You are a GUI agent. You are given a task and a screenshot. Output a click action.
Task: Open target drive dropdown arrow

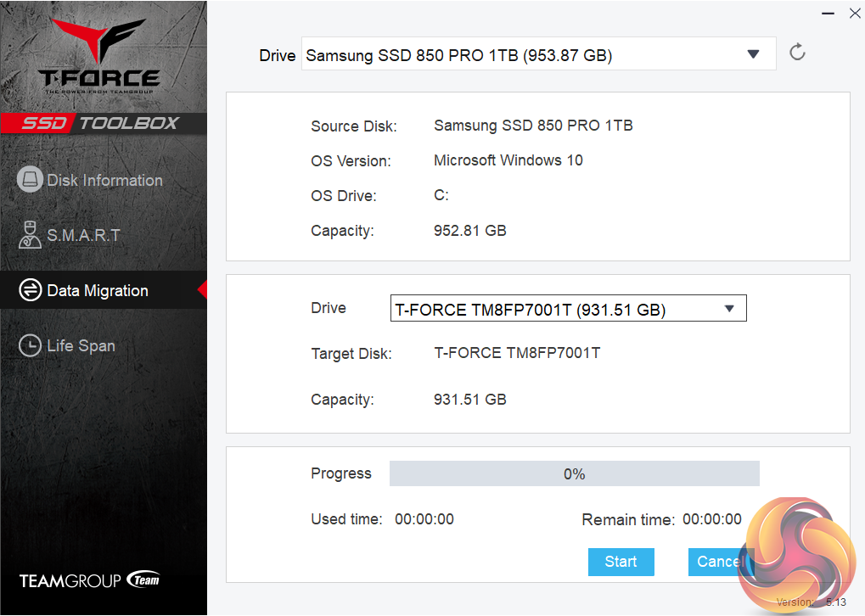click(x=729, y=309)
